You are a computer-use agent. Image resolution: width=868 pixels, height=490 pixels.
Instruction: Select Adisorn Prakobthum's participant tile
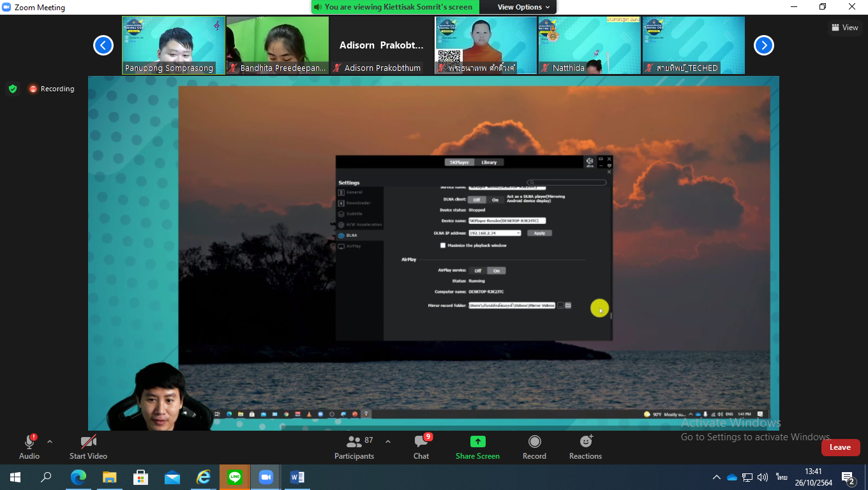pos(382,45)
